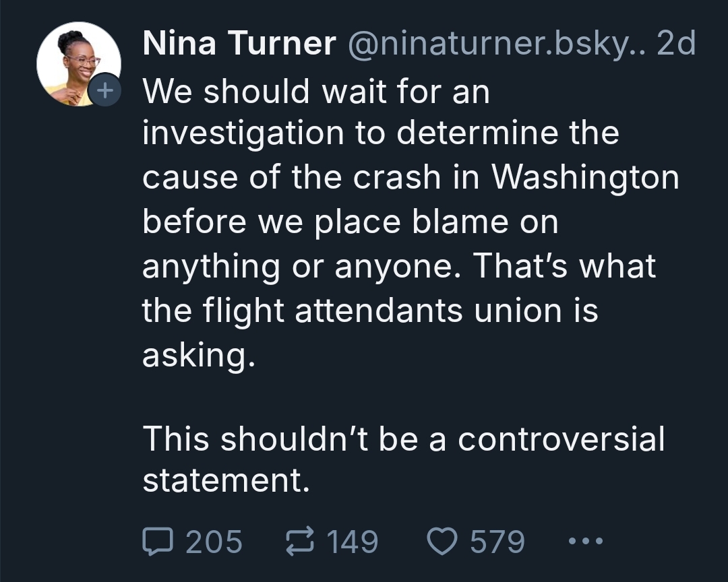Follow Nina Turner via the plus badge
Screen dimensions: 728x582
point(105,90)
